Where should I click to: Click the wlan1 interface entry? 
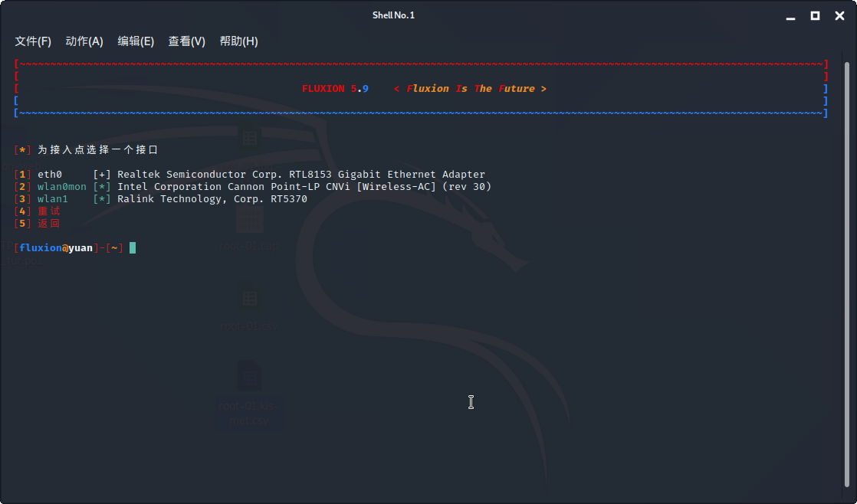52,198
